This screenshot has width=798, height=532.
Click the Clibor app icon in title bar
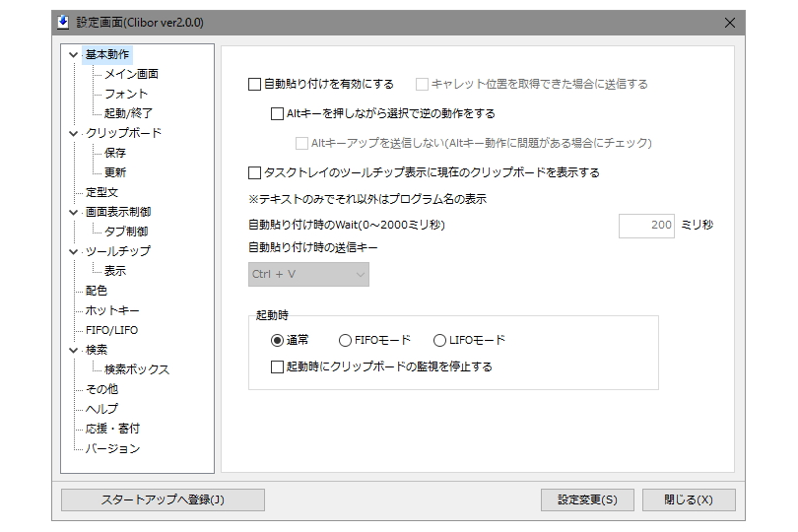pyautogui.click(x=63, y=23)
